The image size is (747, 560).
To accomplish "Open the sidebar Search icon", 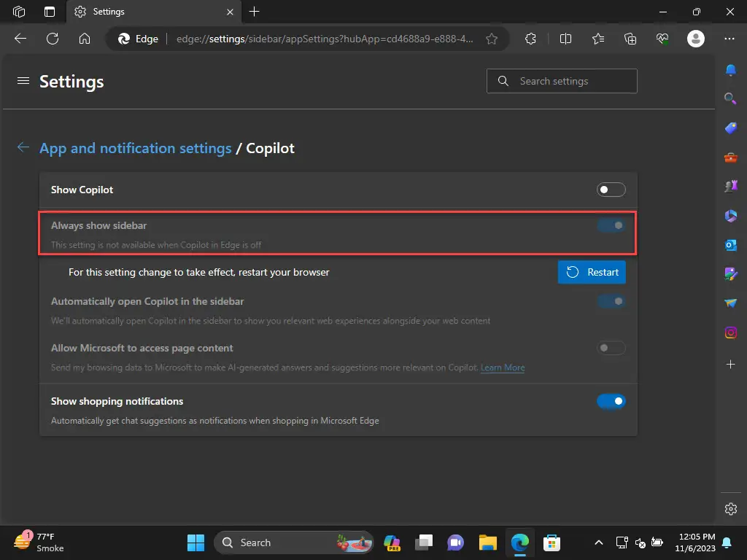I will (730, 98).
